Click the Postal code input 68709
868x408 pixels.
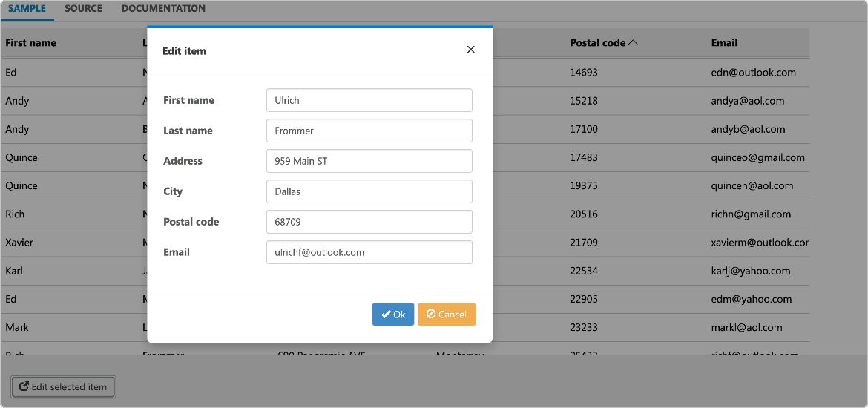click(x=369, y=222)
